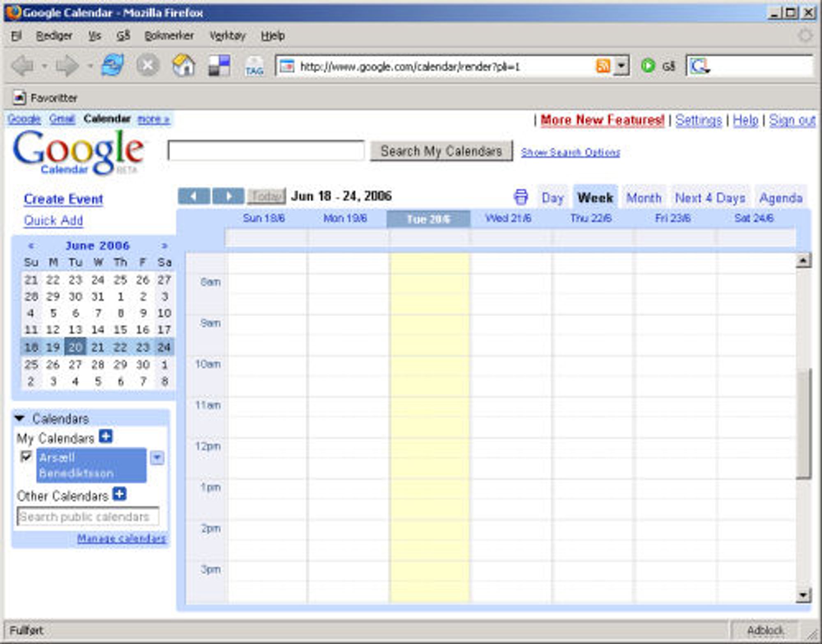Open the Vis menu
This screenshot has width=822, height=644.
95,36
